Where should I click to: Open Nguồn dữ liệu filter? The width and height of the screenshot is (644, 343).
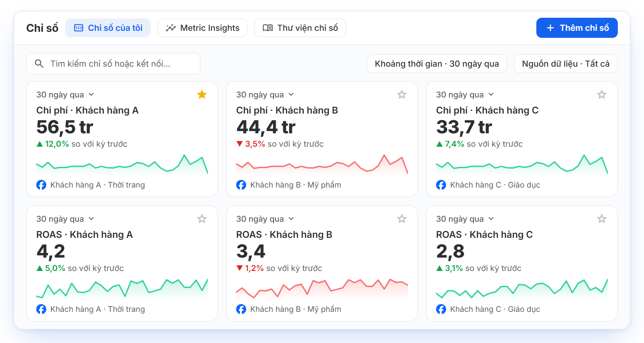(566, 64)
